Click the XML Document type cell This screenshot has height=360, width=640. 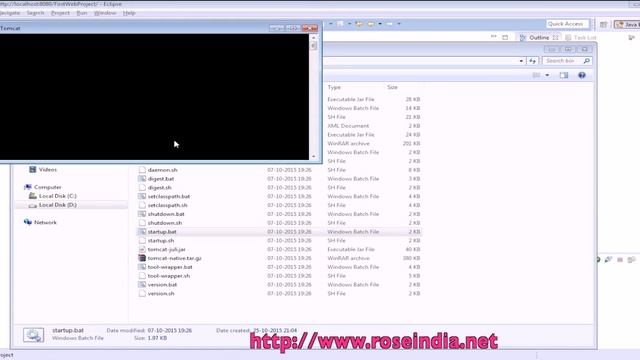point(348,126)
